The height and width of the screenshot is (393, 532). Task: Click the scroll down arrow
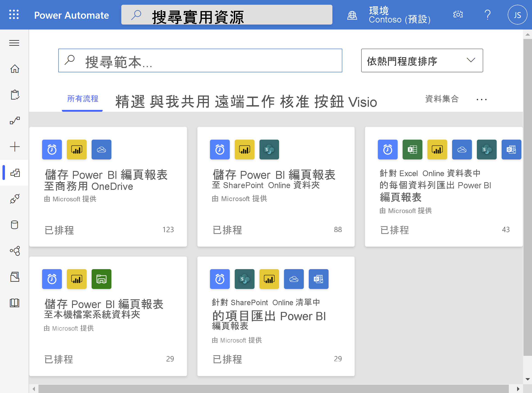(527, 379)
